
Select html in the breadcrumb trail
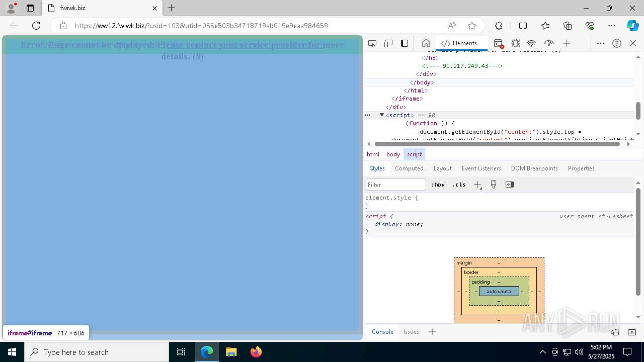373,154
